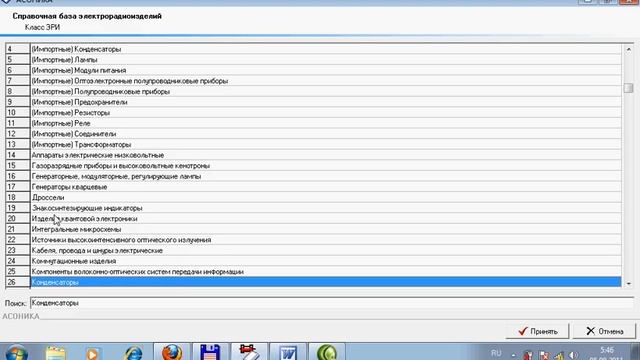
Task: Launch Internet Explorer from taskbar
Action: point(133,353)
